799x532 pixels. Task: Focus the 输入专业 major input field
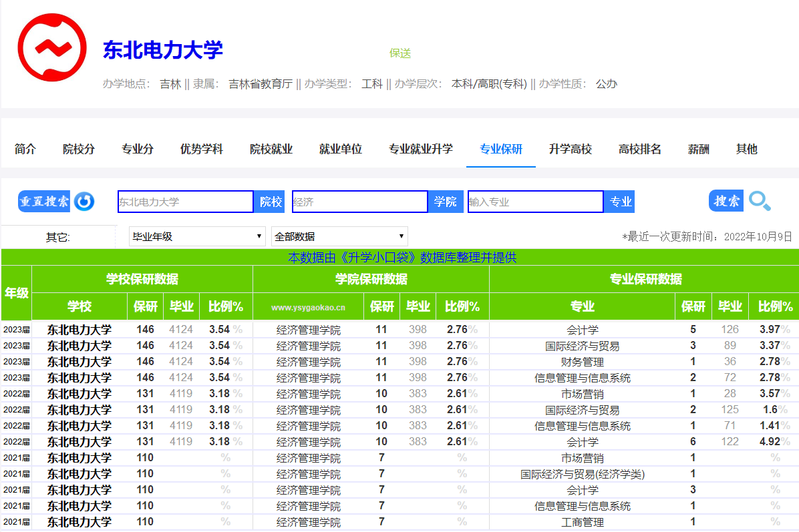click(x=536, y=202)
